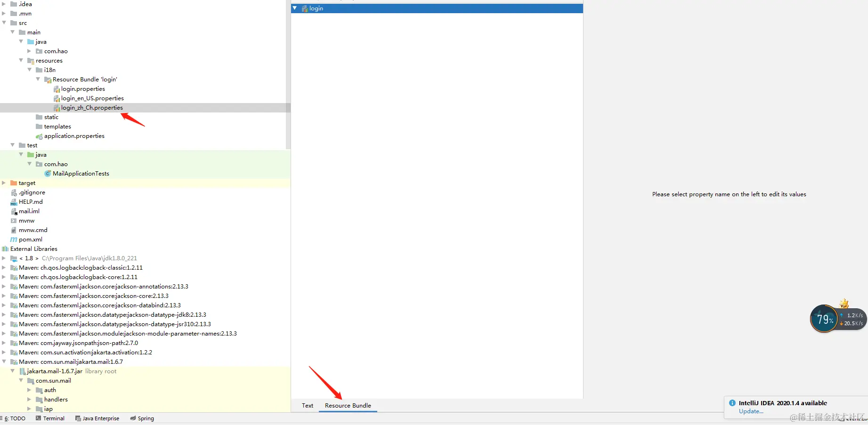Viewport: 868px width, 425px height.
Task: Collapse the login node in bundle editor
Action: coord(295,8)
